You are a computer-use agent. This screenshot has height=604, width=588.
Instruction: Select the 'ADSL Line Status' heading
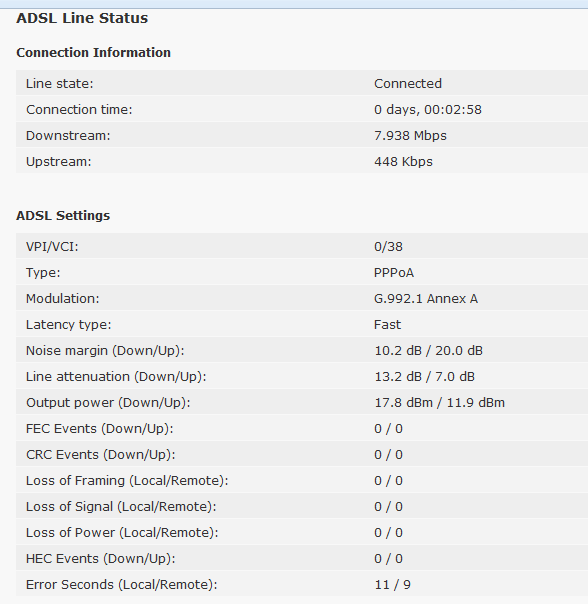point(82,18)
